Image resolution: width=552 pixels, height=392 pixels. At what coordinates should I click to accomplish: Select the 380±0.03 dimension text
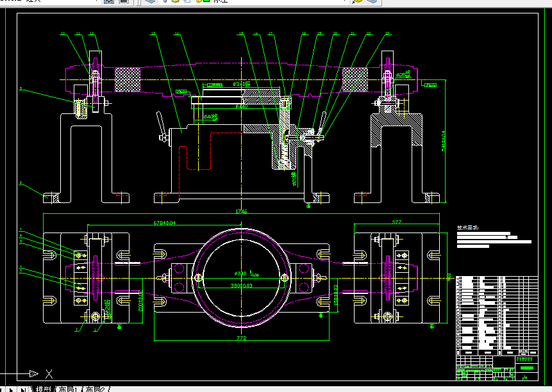point(242,286)
